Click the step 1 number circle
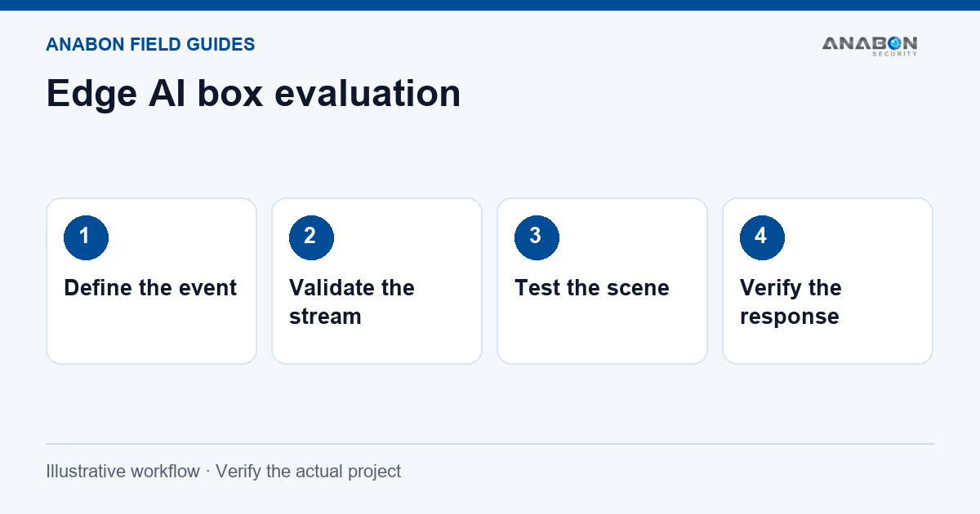980x514 pixels. point(86,238)
